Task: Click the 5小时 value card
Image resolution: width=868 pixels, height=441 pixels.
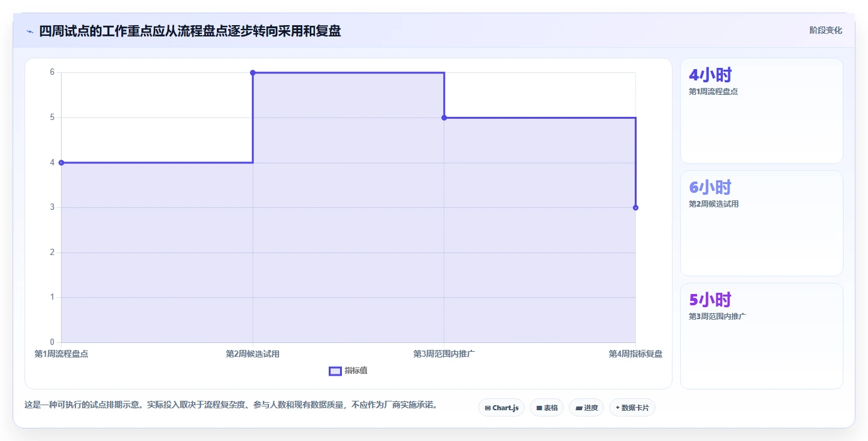Action: click(x=761, y=335)
